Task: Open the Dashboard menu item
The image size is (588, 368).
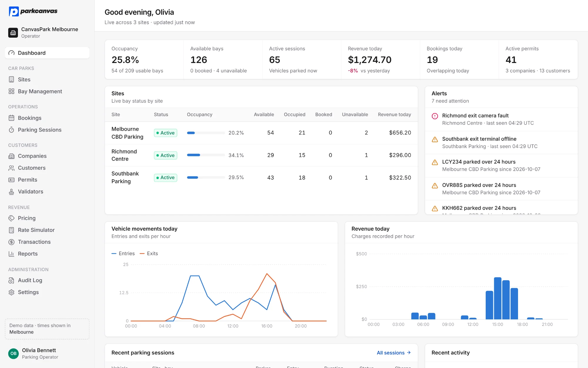Action: point(47,53)
